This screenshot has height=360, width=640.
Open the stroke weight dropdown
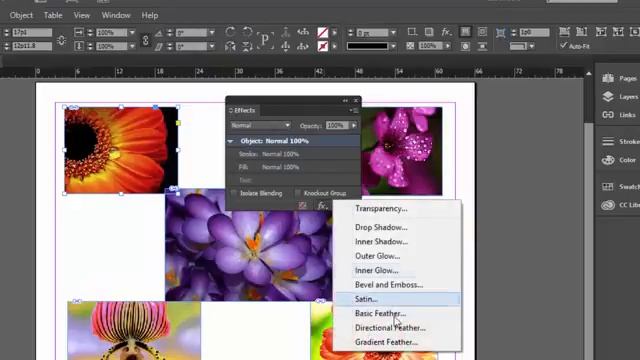pos(393,32)
